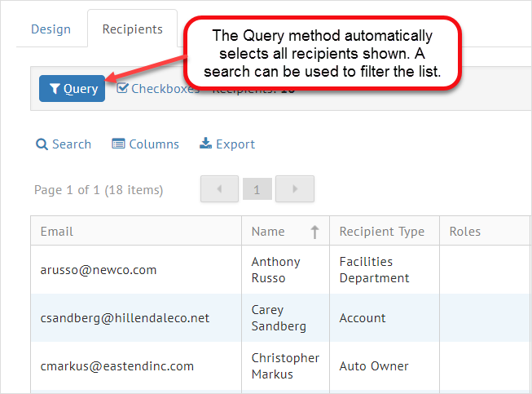Sort by the Name column header
The image size is (532, 394).
[x=285, y=232]
